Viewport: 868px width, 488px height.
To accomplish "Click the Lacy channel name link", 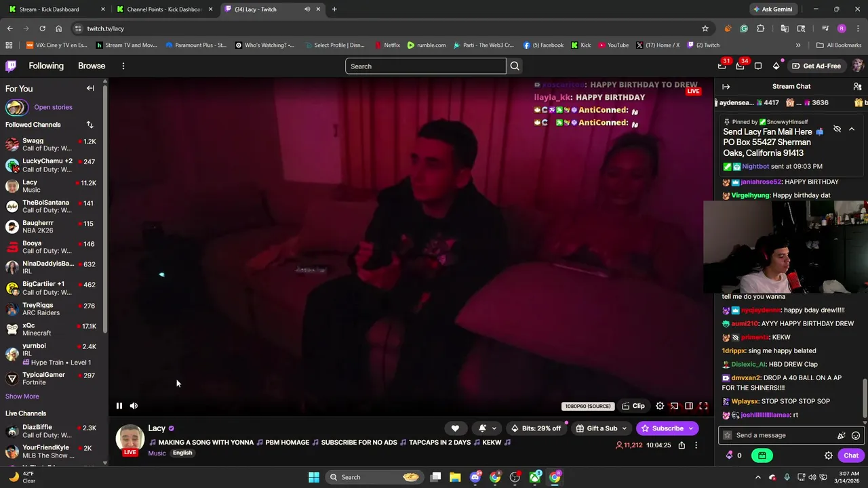I will pyautogui.click(x=157, y=428).
